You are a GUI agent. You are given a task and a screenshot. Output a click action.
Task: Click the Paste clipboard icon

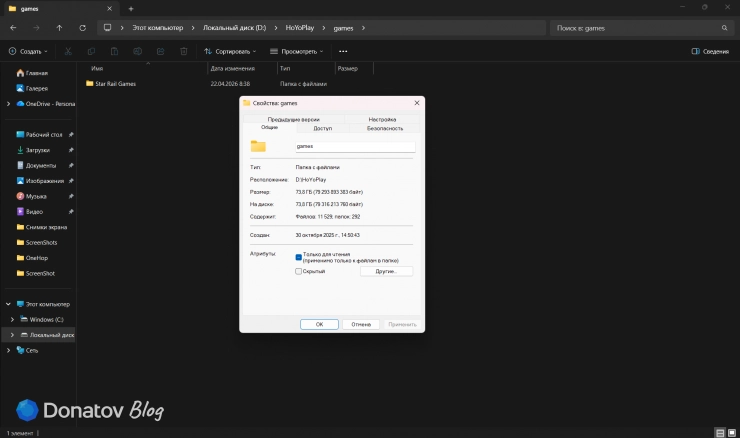tap(114, 51)
